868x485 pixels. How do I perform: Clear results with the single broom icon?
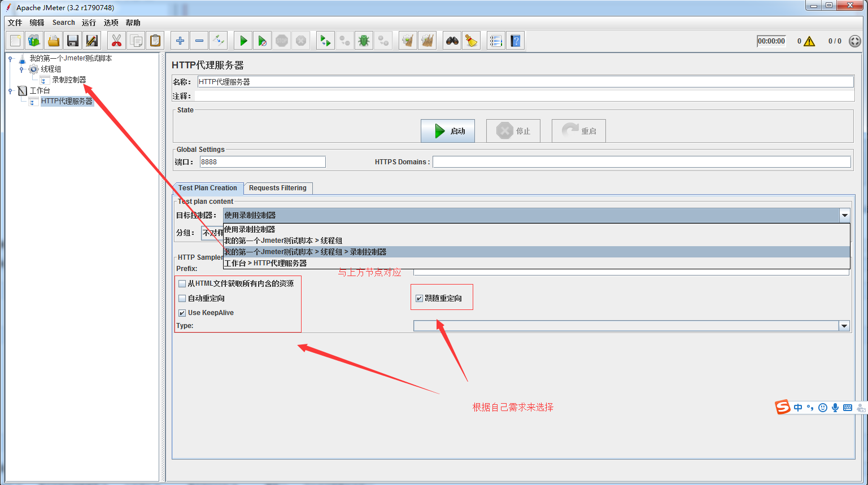[x=408, y=41]
